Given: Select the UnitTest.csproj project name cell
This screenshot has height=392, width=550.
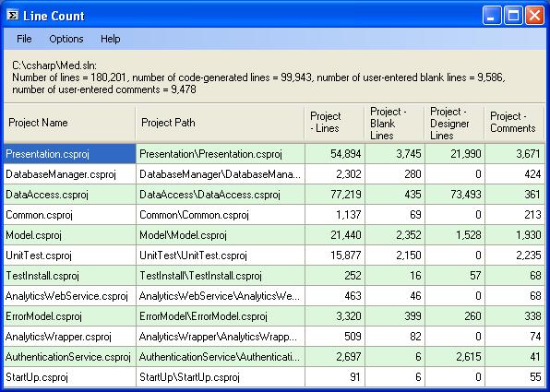Looking at the screenshot, I should (x=70, y=255).
